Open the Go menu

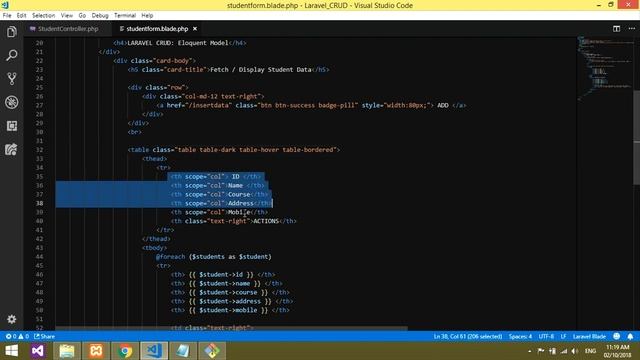click(x=82, y=16)
